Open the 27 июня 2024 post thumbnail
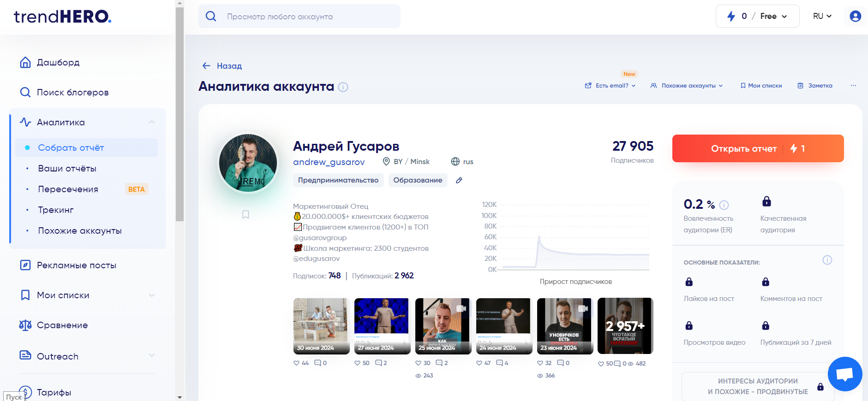This screenshot has width=868, height=401. click(x=382, y=326)
